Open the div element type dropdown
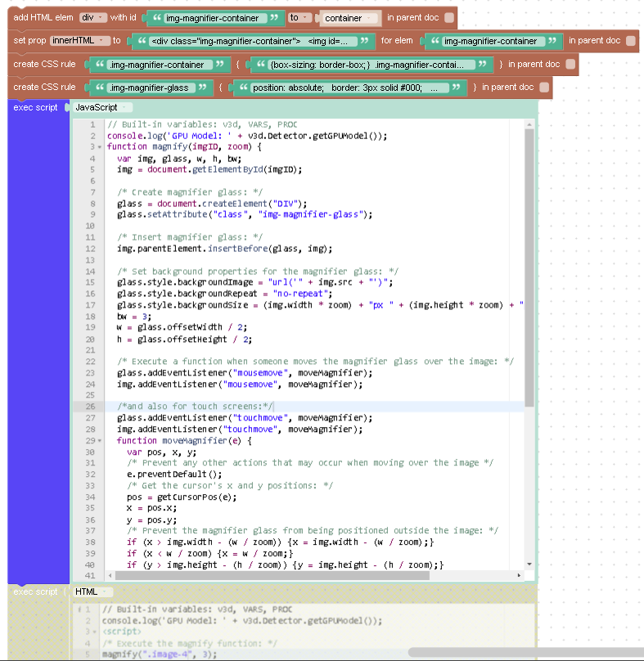The image size is (644, 661). click(x=92, y=18)
